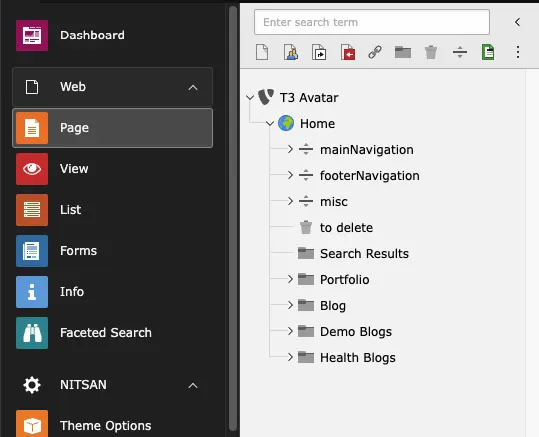Expand the Blog tree node
Viewport: 539px width, 437px height.
point(290,305)
